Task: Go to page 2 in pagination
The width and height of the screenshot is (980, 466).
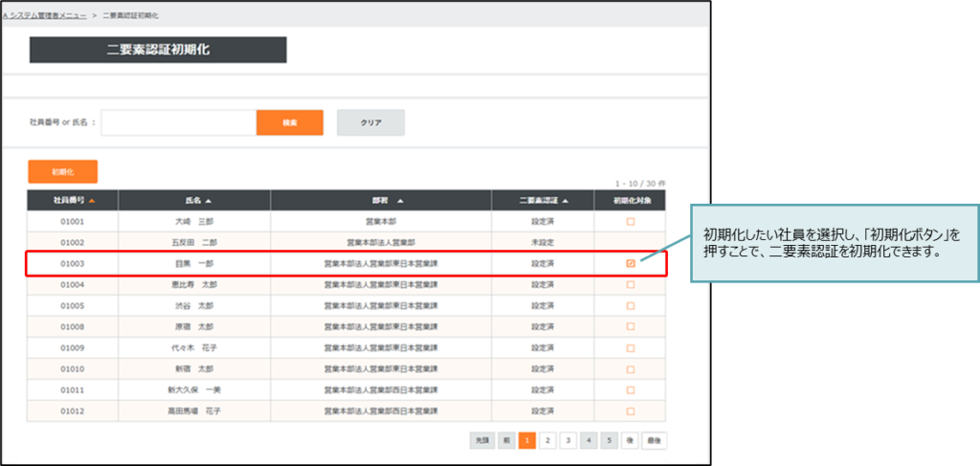Action: 547,440
